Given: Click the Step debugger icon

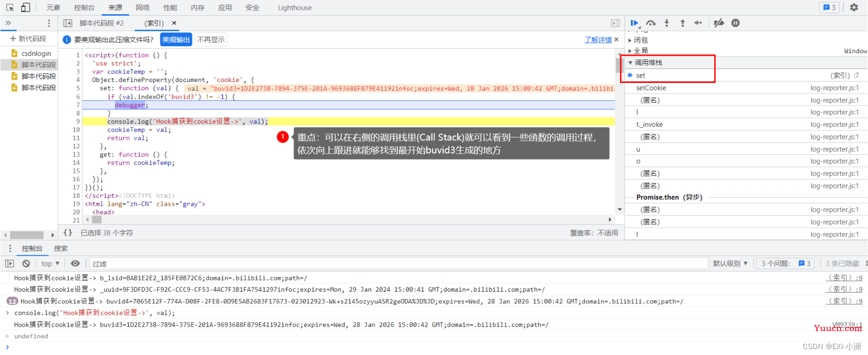Looking at the screenshot, I should [698, 23].
